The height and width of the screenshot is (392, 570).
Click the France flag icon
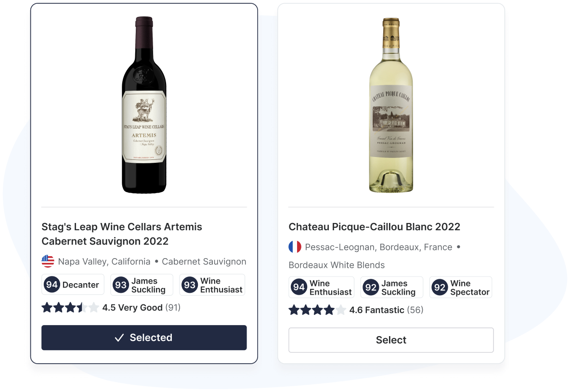point(295,247)
